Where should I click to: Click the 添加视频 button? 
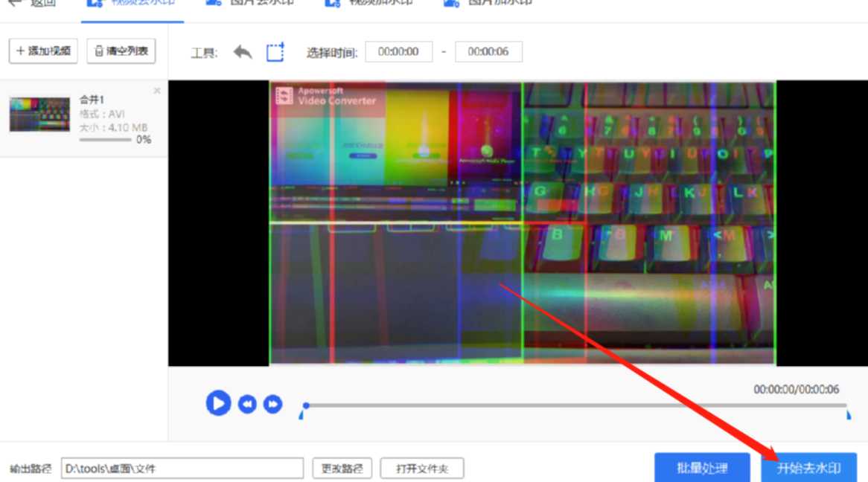pos(43,51)
